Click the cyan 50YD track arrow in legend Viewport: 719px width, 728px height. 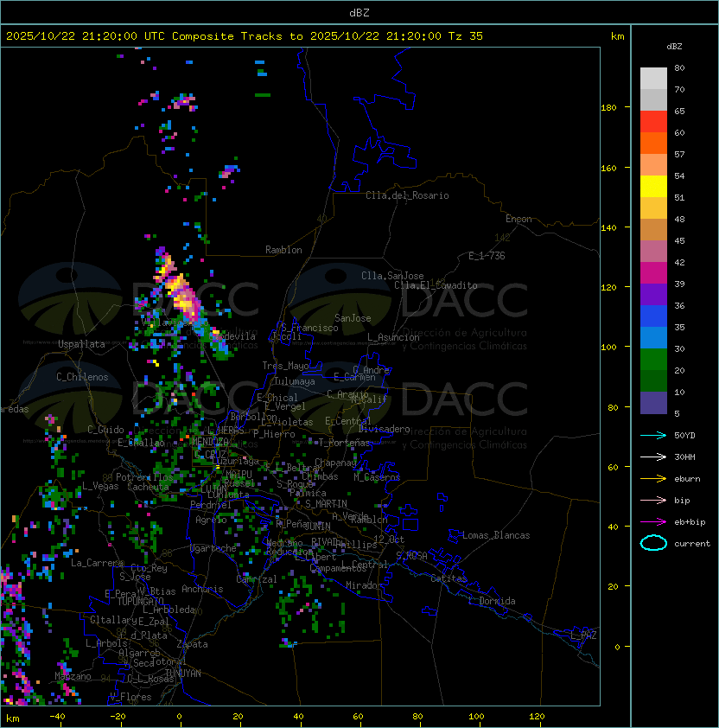[653, 436]
